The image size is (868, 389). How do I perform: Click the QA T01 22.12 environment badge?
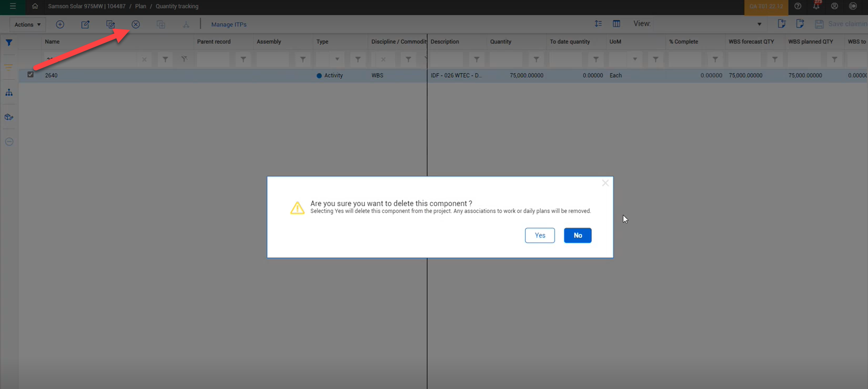point(766,6)
